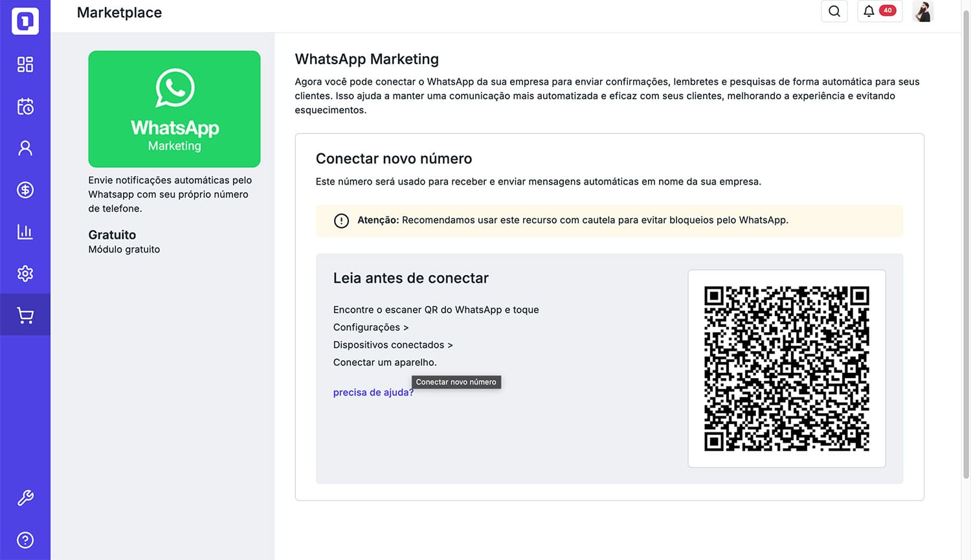Click the 'WhatsApp Marketing' heading
The width and height of the screenshot is (971, 560).
coord(366,59)
